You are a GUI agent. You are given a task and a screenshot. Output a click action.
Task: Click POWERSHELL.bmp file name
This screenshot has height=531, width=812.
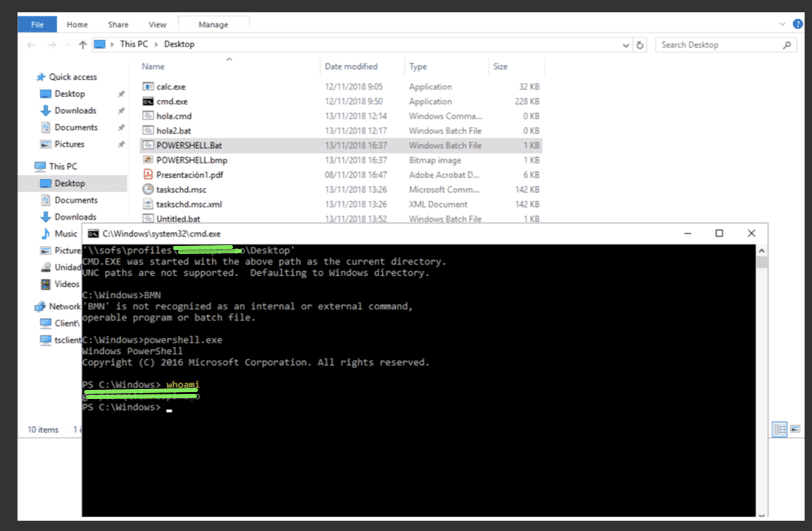click(x=192, y=160)
